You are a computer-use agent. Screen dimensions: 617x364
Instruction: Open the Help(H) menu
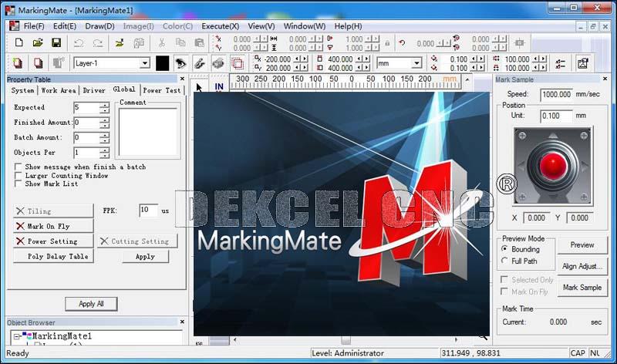pyautogui.click(x=348, y=26)
